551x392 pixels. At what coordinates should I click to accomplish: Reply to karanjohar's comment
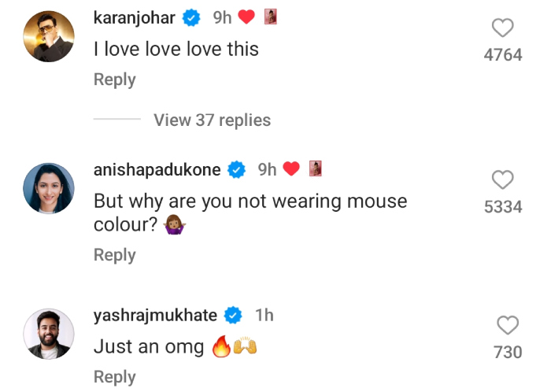click(114, 80)
